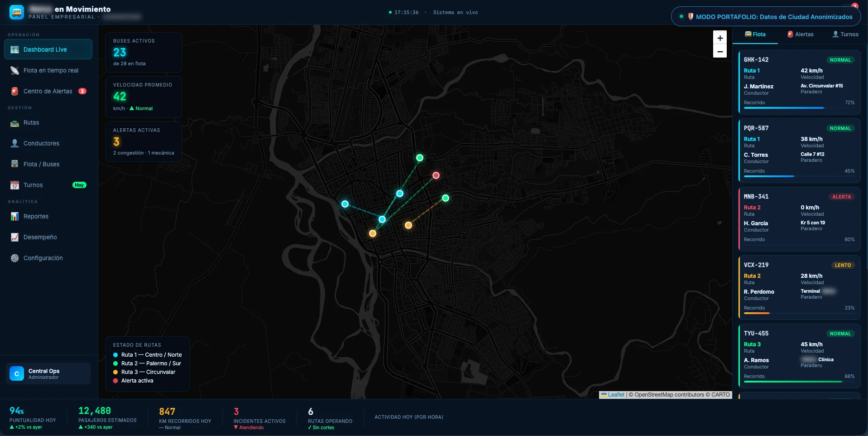868x436 pixels.
Task: Click the Alertas Activas stat card
Action: pos(144,141)
